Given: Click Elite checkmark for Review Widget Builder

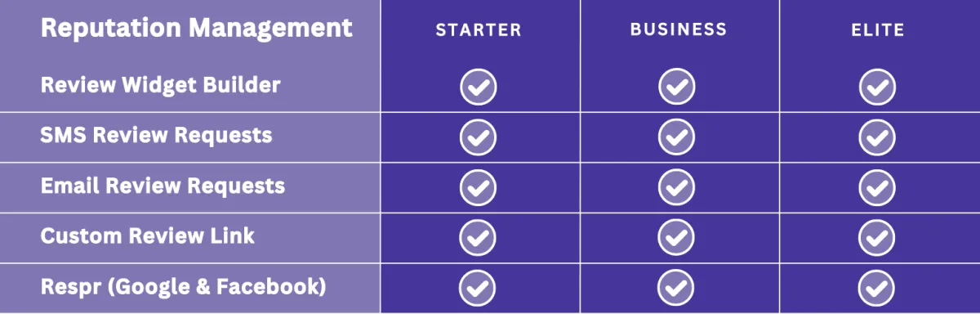Looking at the screenshot, I should (877, 87).
